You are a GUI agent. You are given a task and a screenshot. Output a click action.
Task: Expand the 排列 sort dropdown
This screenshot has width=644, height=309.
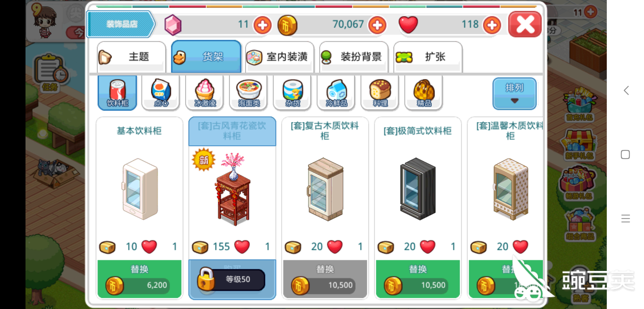[x=515, y=93]
